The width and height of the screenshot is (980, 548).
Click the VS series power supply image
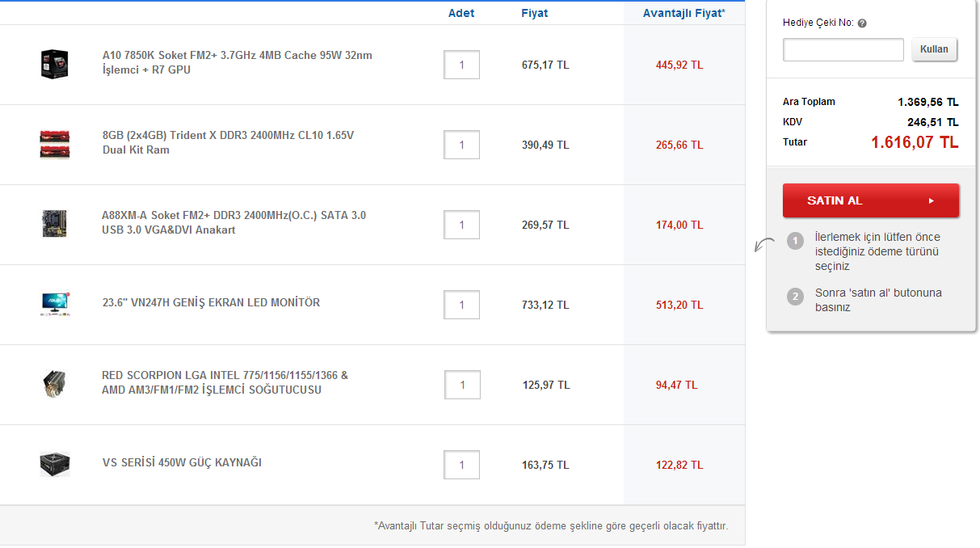coord(55,464)
